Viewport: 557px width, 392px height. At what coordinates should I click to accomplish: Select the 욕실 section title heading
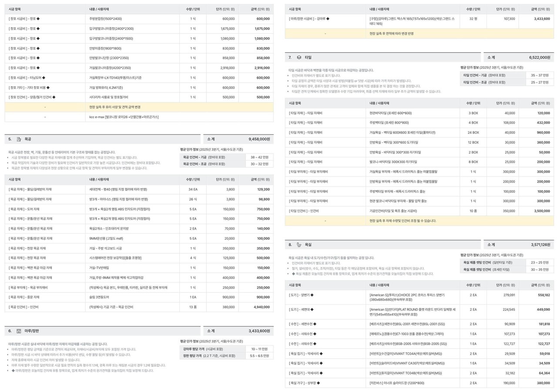point(308,245)
